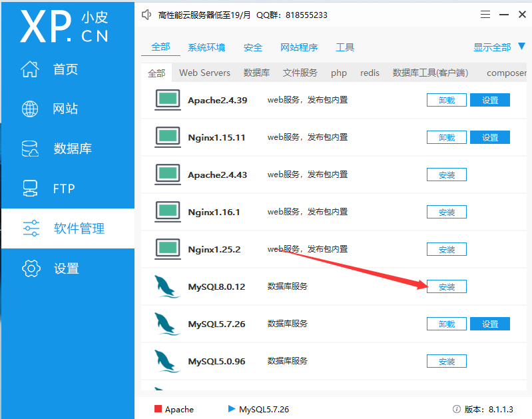Open 设置 in the sidebar
Viewport: 532px width, 419px height.
tap(66, 268)
